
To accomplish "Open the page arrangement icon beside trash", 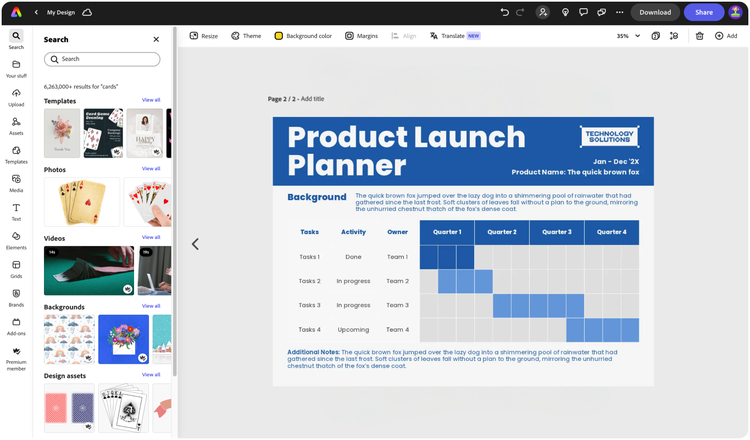I will tap(674, 36).
